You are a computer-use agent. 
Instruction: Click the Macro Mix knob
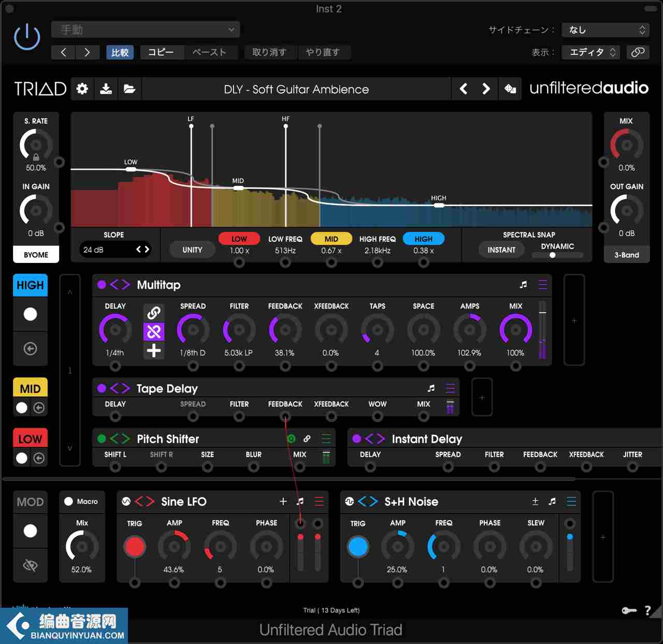[x=82, y=546]
